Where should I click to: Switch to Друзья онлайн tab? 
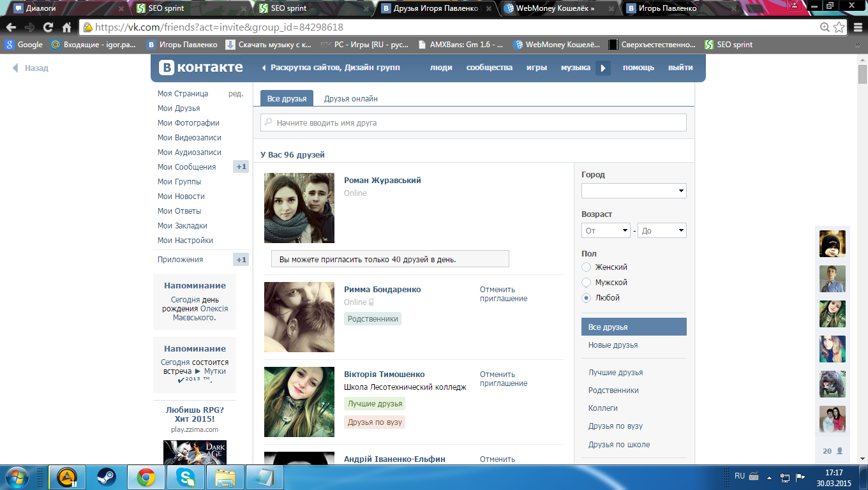[351, 99]
